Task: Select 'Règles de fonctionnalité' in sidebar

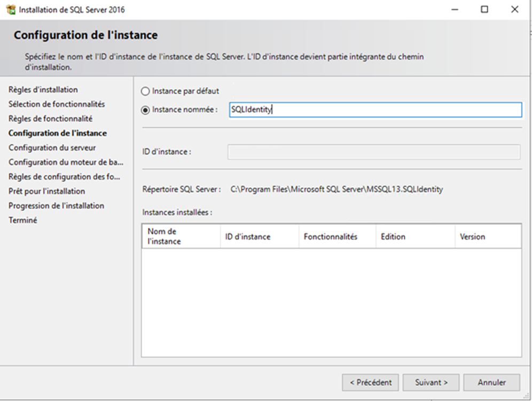Action: [x=50, y=119]
